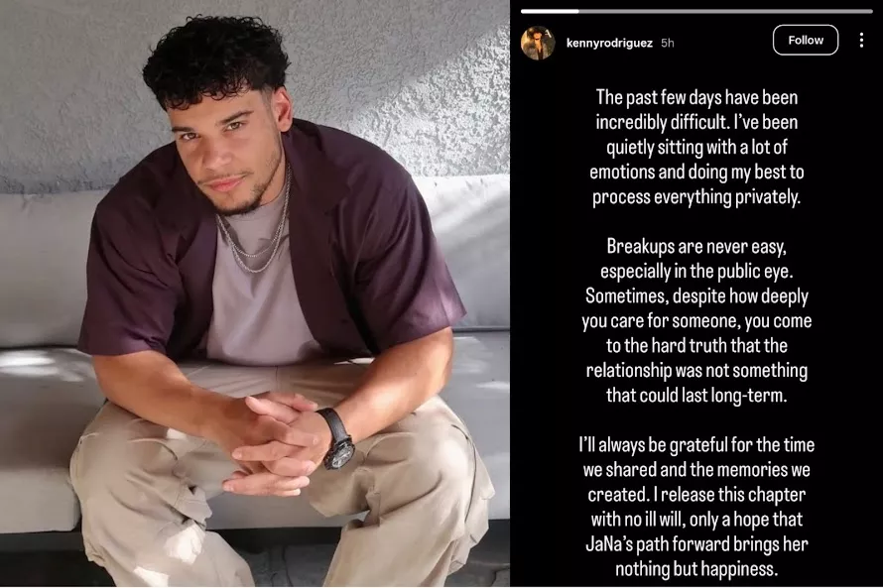Viewport: 883px width, 588px height.
Task: Open kennyrodriguez's profile picture avatar
Action: 538,43
